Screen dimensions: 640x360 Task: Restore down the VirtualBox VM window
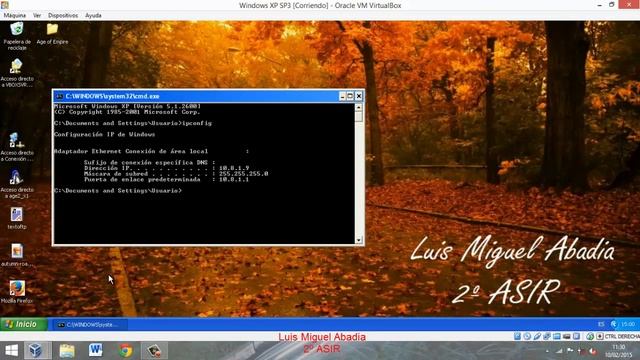click(x=611, y=5)
